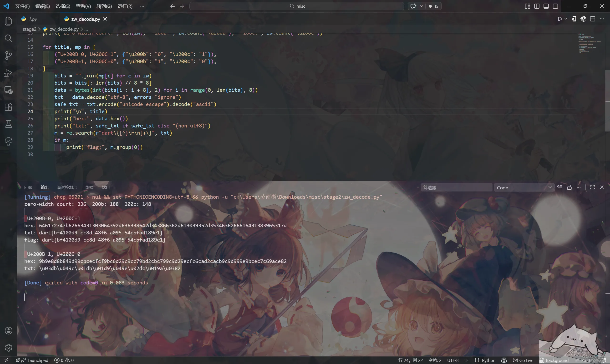Screen dimensions: 610x364
Task: Open the Manage gear menu
Action: [x=8, y=348]
